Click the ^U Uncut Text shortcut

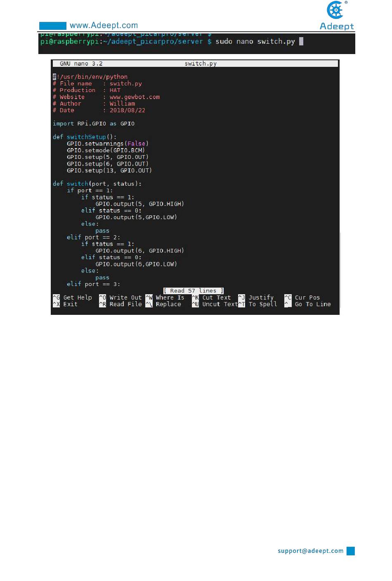coord(215,304)
